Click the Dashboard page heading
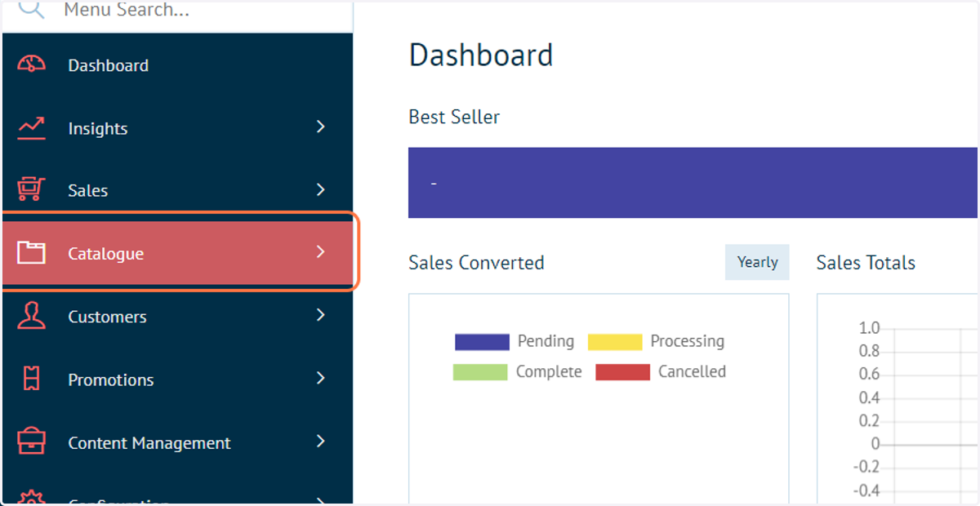Image resolution: width=980 pixels, height=506 pixels. point(481,55)
